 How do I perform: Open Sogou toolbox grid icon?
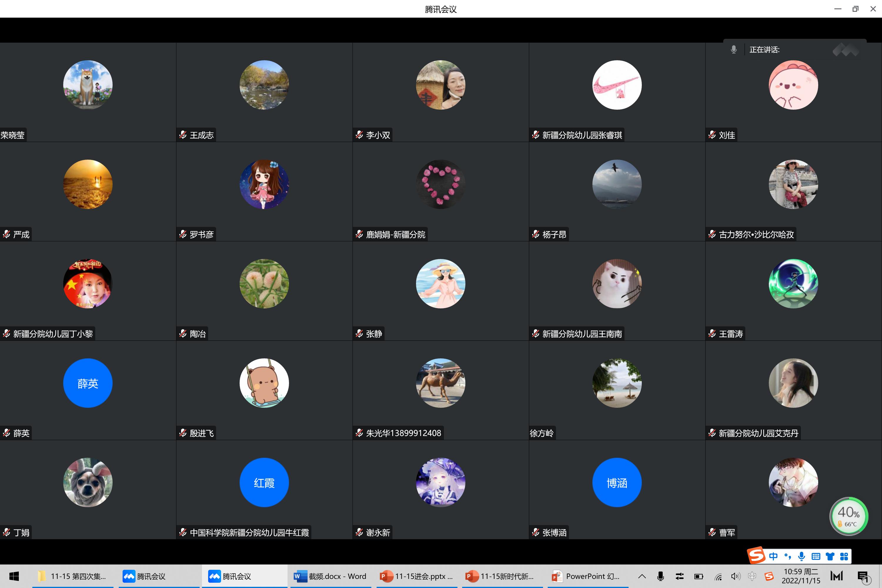click(x=844, y=556)
